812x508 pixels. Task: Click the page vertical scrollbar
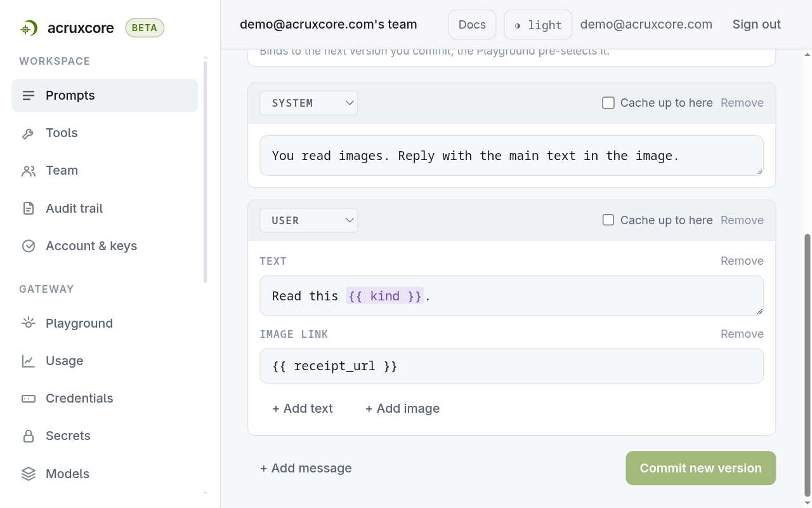pos(808,365)
